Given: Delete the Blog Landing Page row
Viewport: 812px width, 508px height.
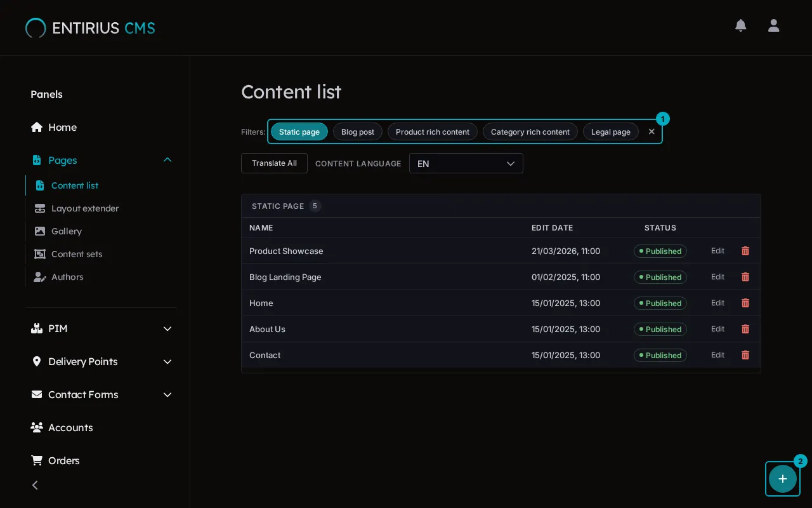Looking at the screenshot, I should click(745, 277).
